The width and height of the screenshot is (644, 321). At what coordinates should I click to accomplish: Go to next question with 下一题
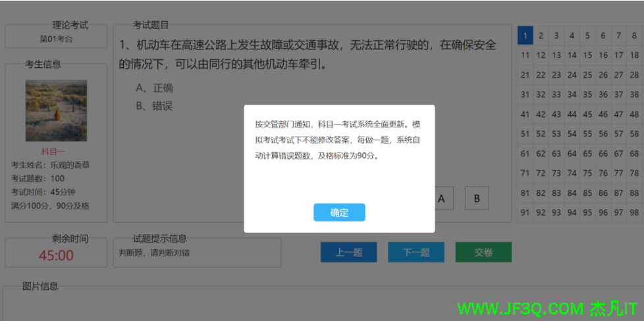(x=416, y=252)
